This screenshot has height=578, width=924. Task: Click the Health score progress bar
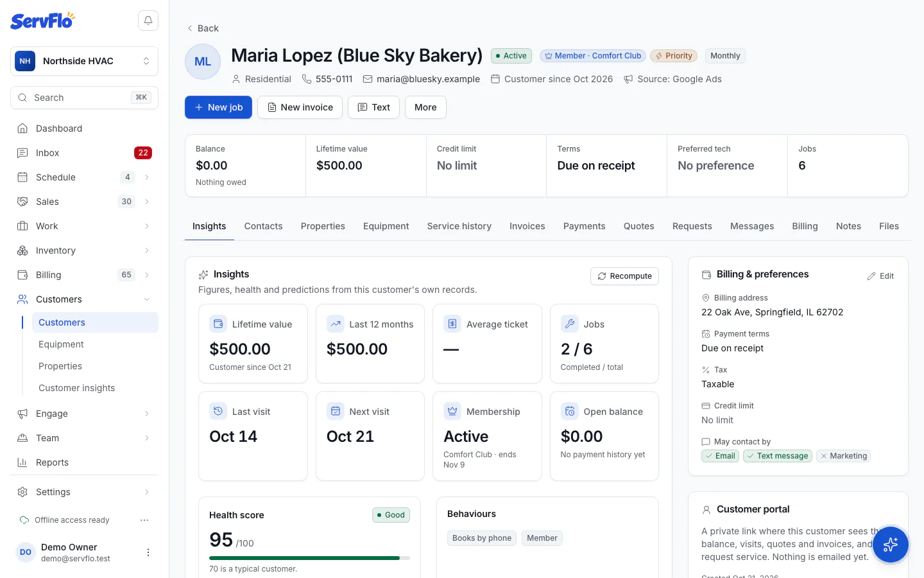click(x=309, y=558)
